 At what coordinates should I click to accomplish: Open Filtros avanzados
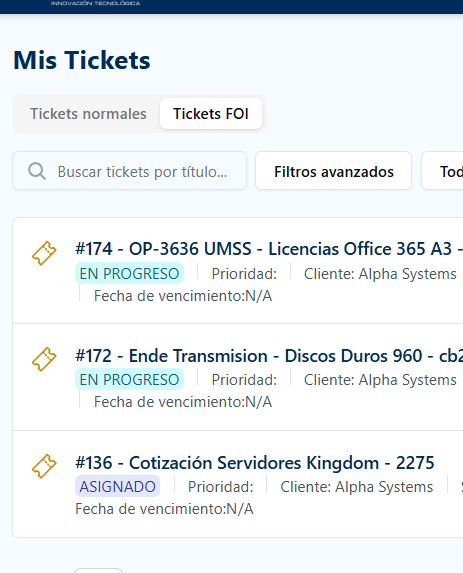pos(334,171)
